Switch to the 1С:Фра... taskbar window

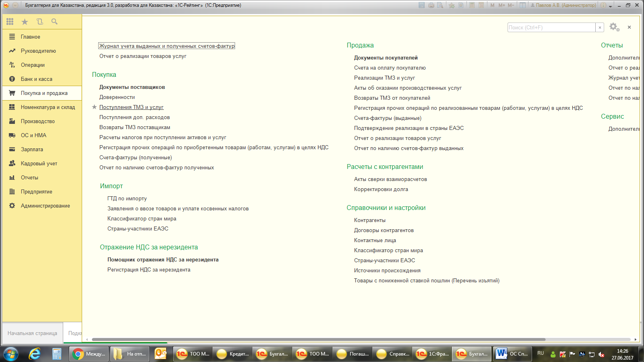pyautogui.click(x=433, y=354)
